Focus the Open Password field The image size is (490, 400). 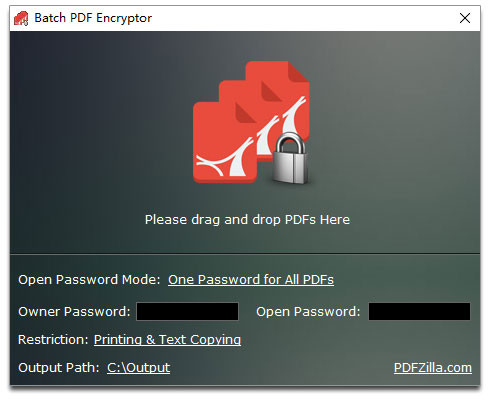419,312
